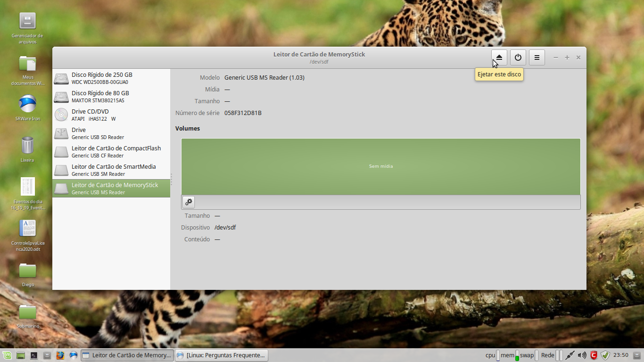Minimize the Disks window
644x362 pixels.
556,58
